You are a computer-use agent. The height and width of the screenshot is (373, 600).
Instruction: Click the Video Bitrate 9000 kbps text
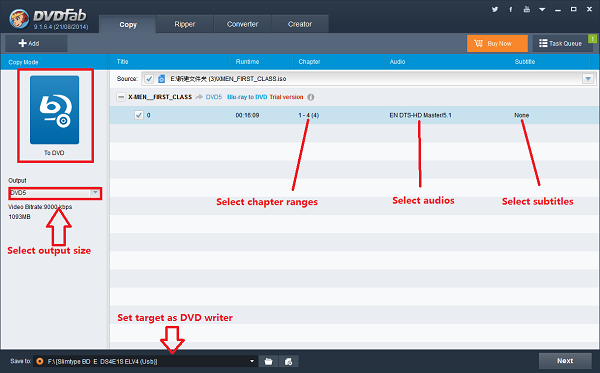coord(40,207)
